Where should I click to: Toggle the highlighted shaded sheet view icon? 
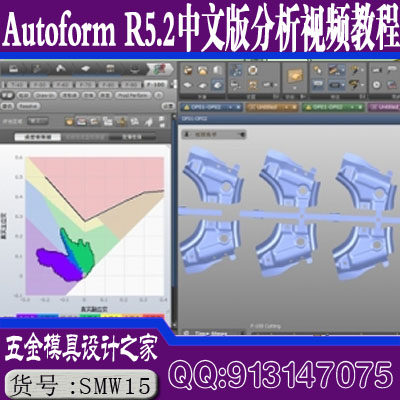[x=217, y=85]
